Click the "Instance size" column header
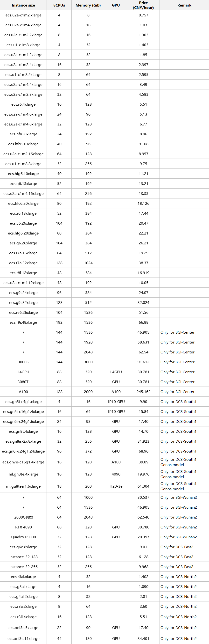Viewport: 209px width, 644px height. (x=23, y=5)
